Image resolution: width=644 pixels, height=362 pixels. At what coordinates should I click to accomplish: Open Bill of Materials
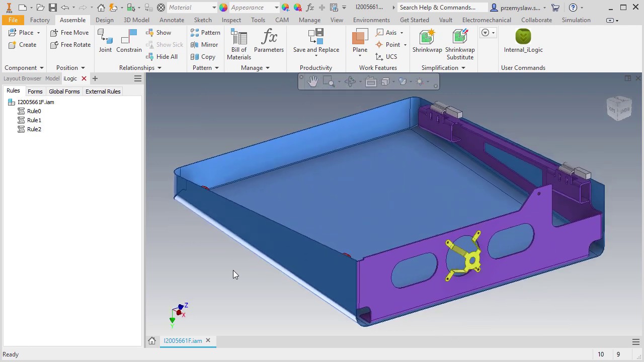[x=238, y=44]
